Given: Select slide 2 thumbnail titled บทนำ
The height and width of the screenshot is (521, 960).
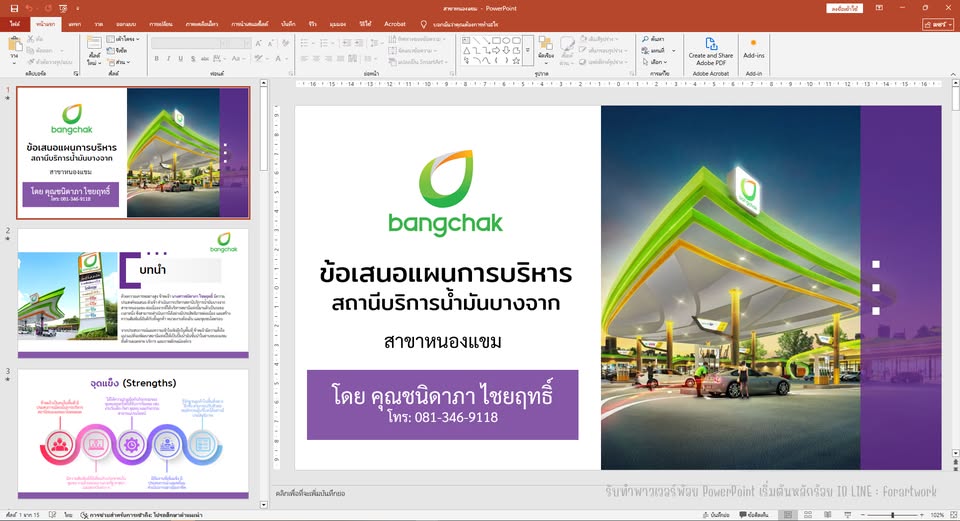Looking at the screenshot, I should point(133,293).
